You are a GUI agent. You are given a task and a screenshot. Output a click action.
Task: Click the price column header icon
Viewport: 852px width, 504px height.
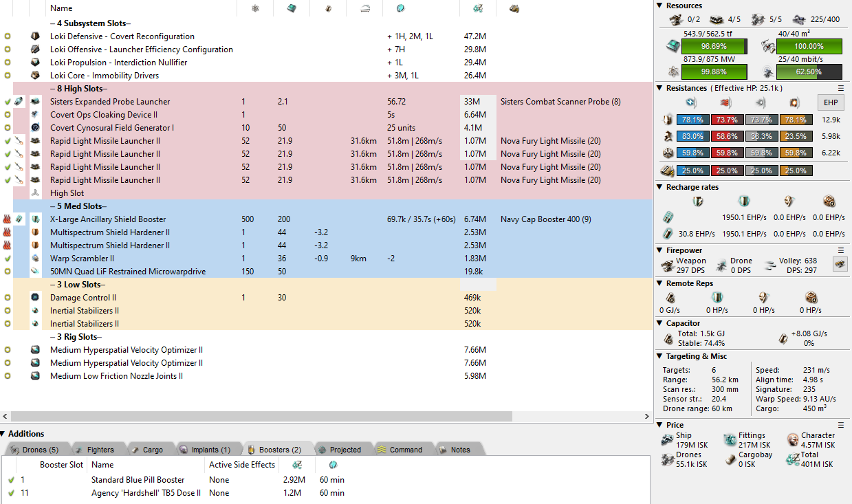click(x=477, y=8)
